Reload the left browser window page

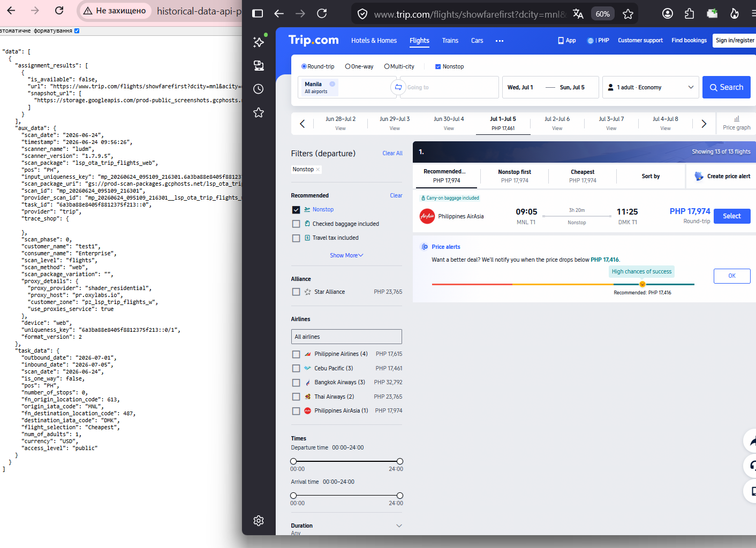click(x=59, y=10)
